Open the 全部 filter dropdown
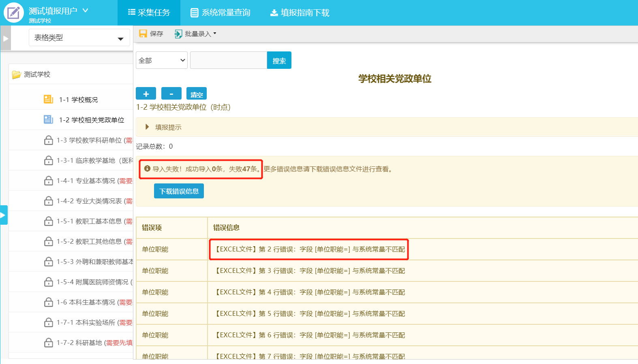 161,60
